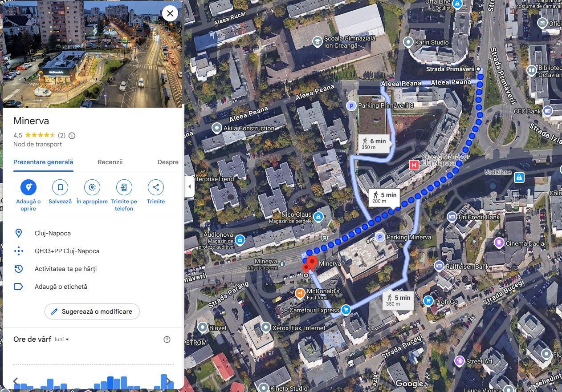Click Sugerează o modificare button
Screen dimensions: 562x392
click(x=92, y=311)
